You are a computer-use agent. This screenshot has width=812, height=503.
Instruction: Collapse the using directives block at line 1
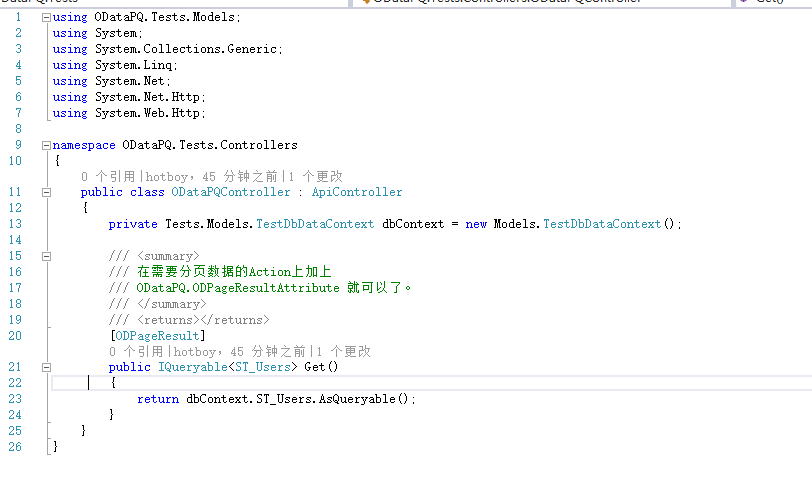point(46,18)
